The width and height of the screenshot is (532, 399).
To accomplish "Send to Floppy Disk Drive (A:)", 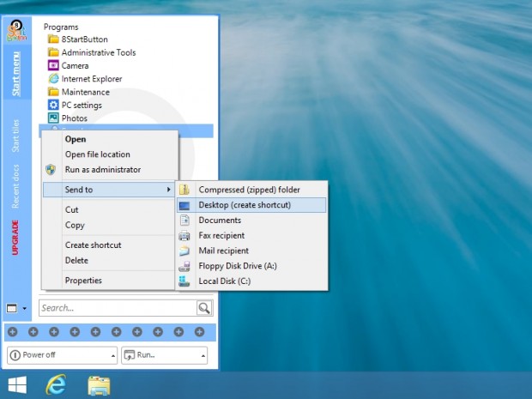I will tap(251, 266).
